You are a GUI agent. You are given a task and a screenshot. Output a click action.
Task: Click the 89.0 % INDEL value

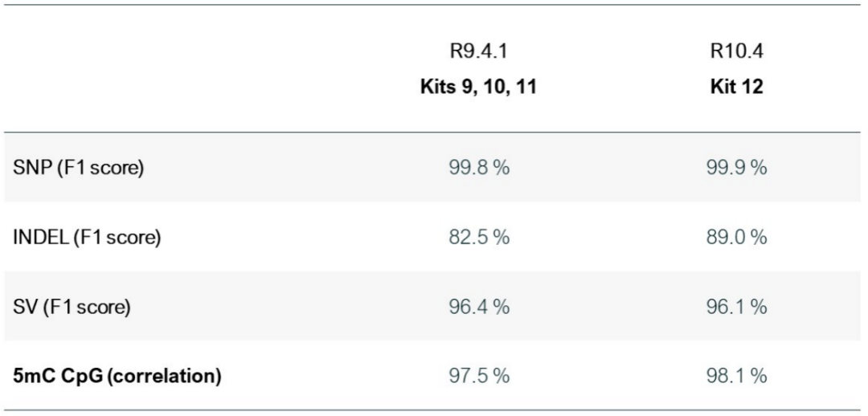coord(737,238)
